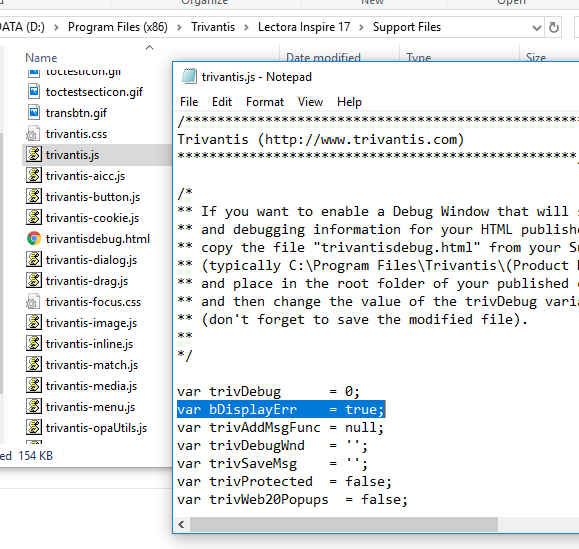Image resolution: width=579 pixels, height=549 pixels.
Task: Expand the chevron after Program Files (x86)
Action: [x=179, y=28]
